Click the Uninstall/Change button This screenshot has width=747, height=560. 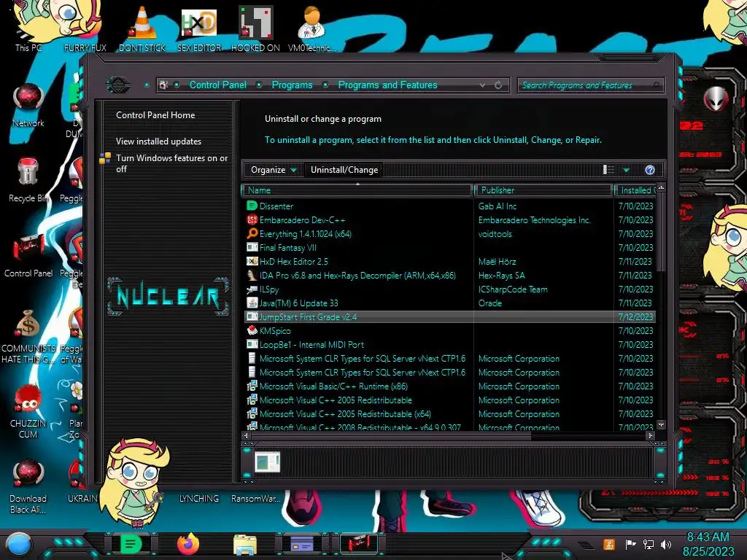[x=344, y=170]
